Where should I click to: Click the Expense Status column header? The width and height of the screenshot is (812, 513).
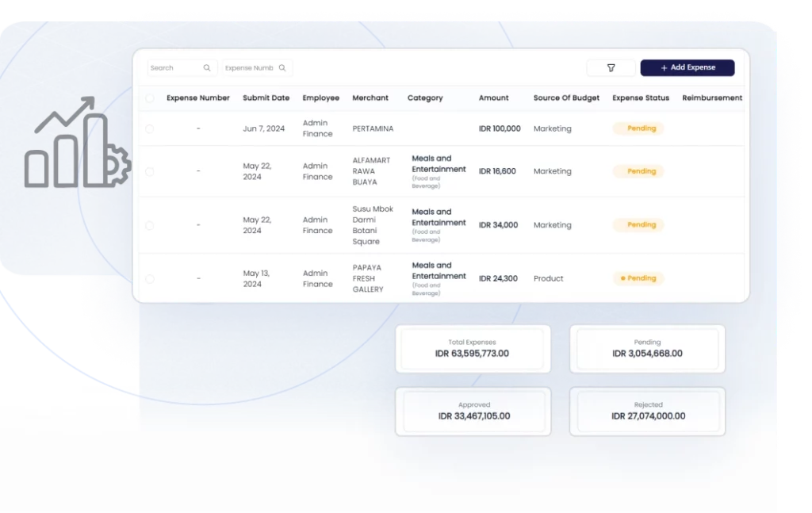point(641,98)
